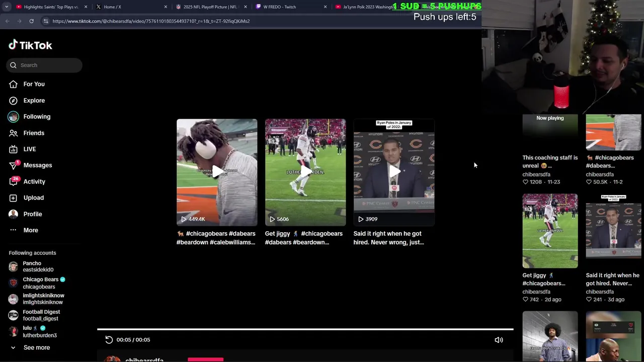Play the 449.4K views suggested video
644x362 pixels.
(x=217, y=172)
